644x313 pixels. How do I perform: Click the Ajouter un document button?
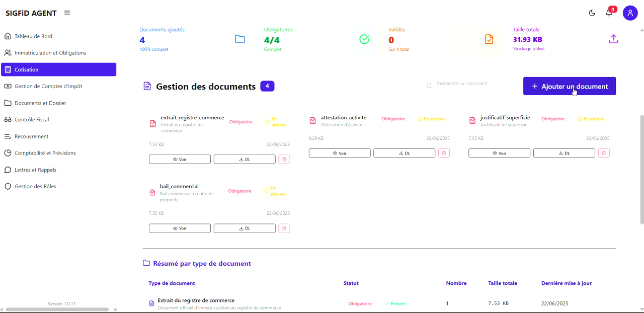click(569, 86)
